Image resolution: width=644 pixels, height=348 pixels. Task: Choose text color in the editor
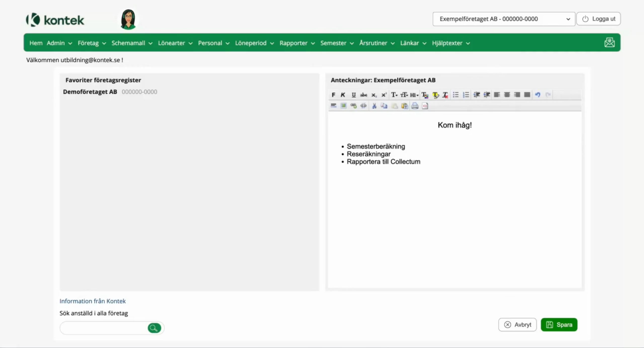425,95
